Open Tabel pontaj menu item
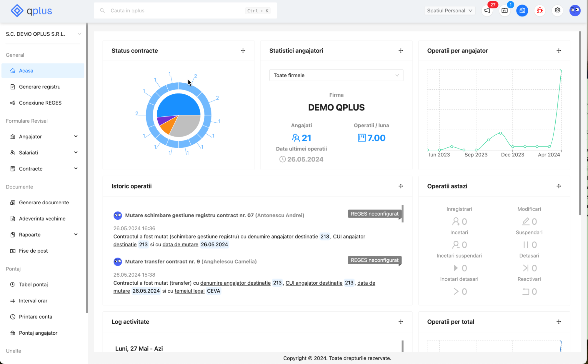Image resolution: width=588 pixels, height=364 pixels. coord(43,285)
